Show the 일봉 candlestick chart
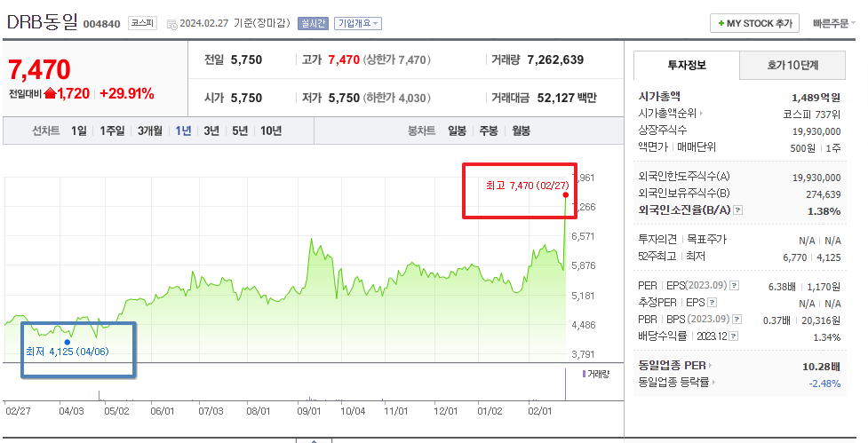 click(457, 131)
